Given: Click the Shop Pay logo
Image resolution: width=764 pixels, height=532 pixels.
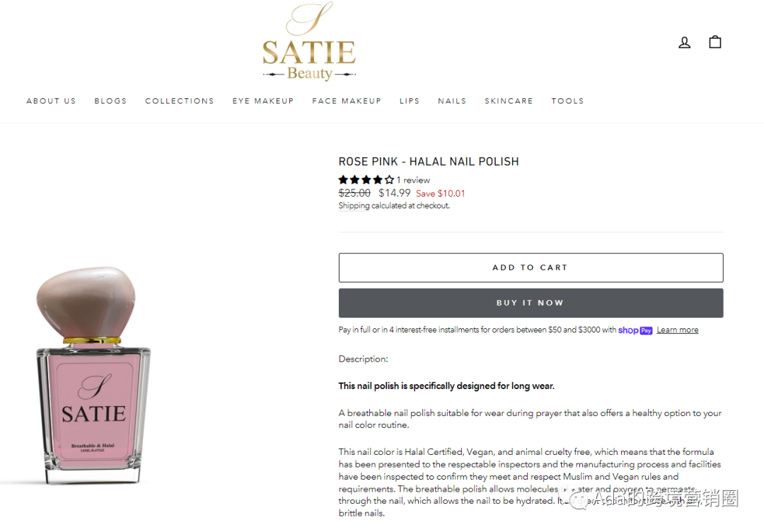Looking at the screenshot, I should 635,330.
